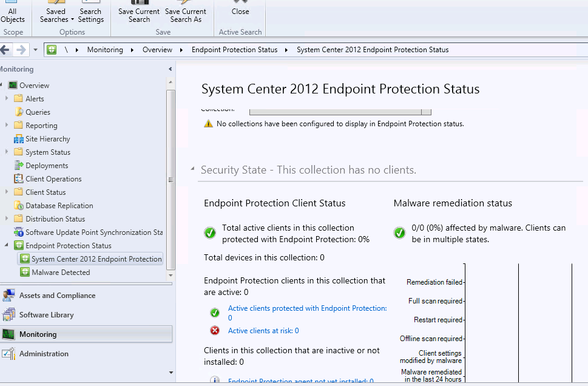
Task: Go back with the navigation back arrow
Action: point(5,50)
